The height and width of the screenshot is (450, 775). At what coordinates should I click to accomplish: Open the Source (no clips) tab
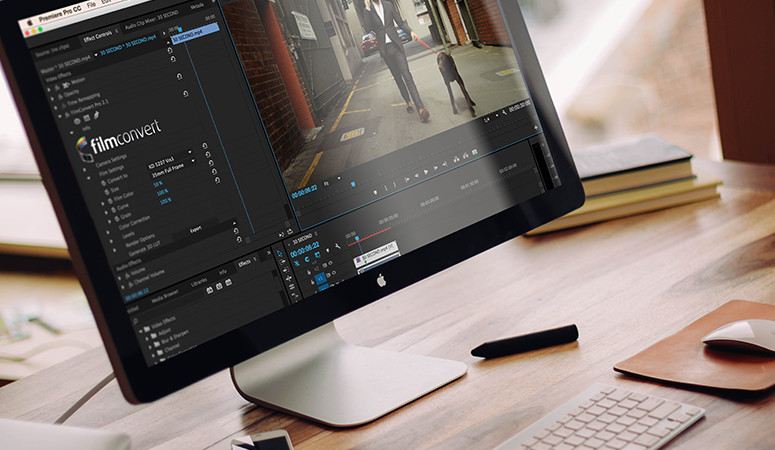pyautogui.click(x=52, y=50)
